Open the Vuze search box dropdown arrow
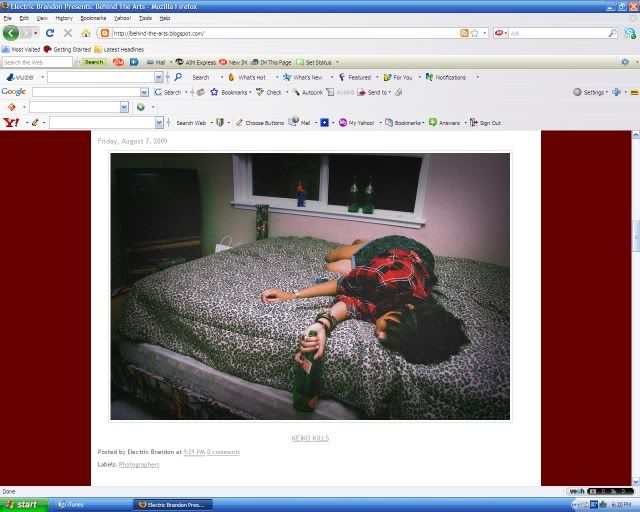Screen dimensions: 640x512 click(159, 77)
